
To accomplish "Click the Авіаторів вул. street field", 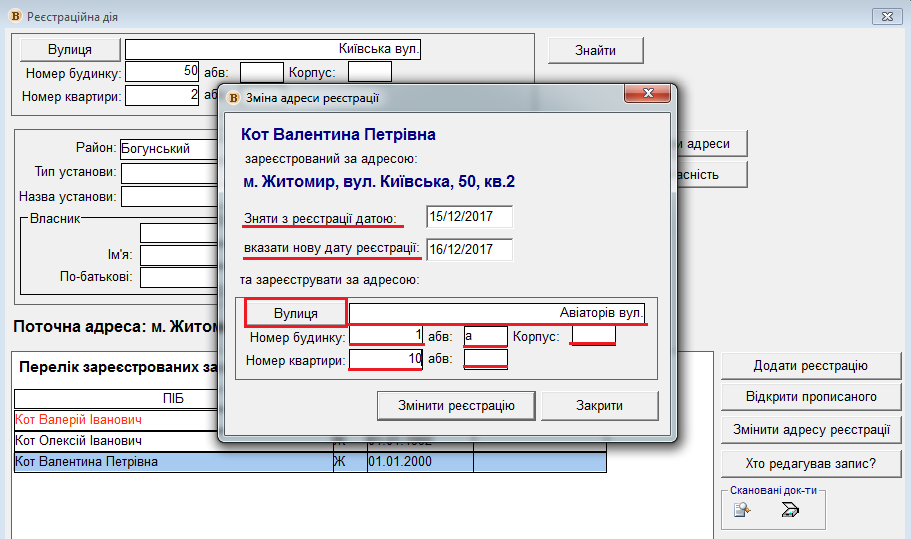I will 497,313.
